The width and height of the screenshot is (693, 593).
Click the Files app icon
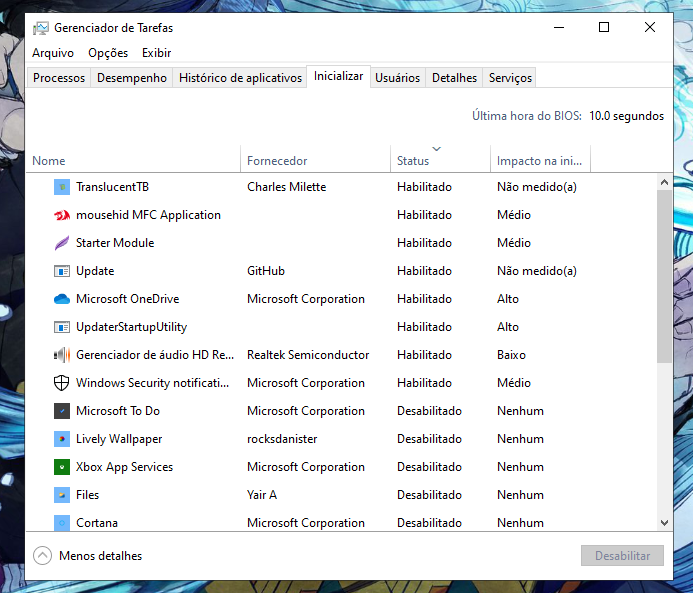click(x=62, y=495)
